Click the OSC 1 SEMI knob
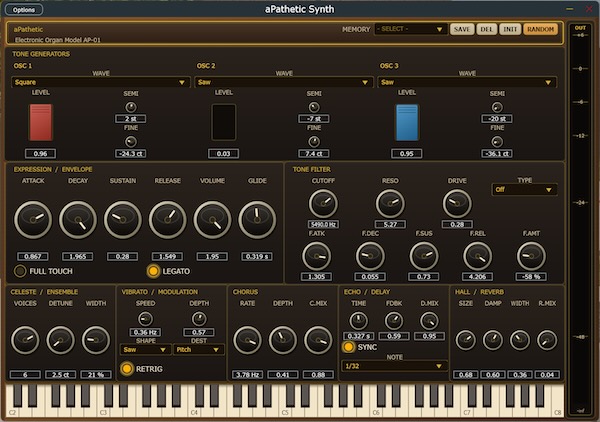 pyautogui.click(x=131, y=107)
